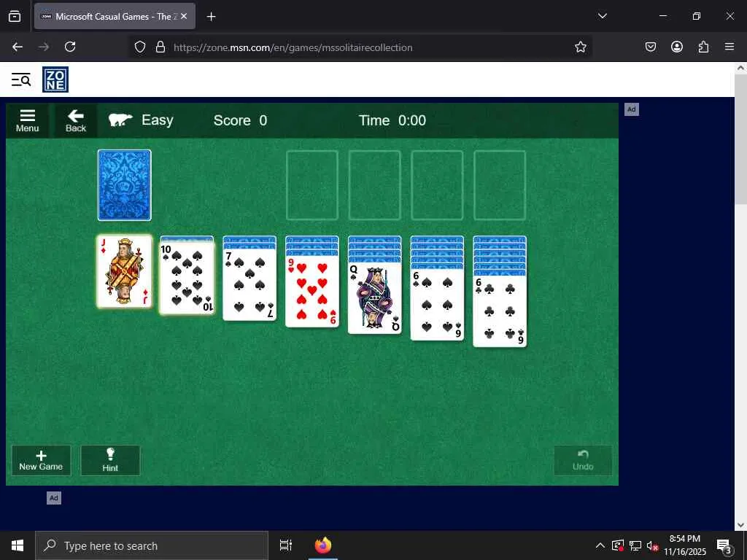Image resolution: width=747 pixels, height=560 pixels.
Task: Open the game Menu button
Action: click(x=27, y=120)
